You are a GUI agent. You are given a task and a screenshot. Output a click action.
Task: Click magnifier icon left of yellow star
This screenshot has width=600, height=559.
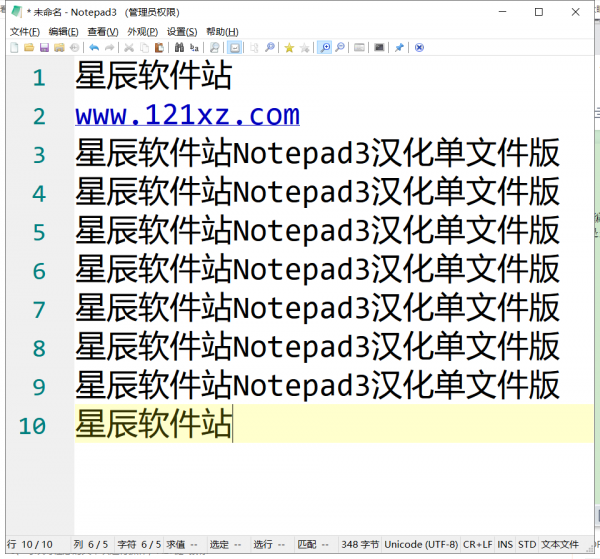[x=270, y=47]
